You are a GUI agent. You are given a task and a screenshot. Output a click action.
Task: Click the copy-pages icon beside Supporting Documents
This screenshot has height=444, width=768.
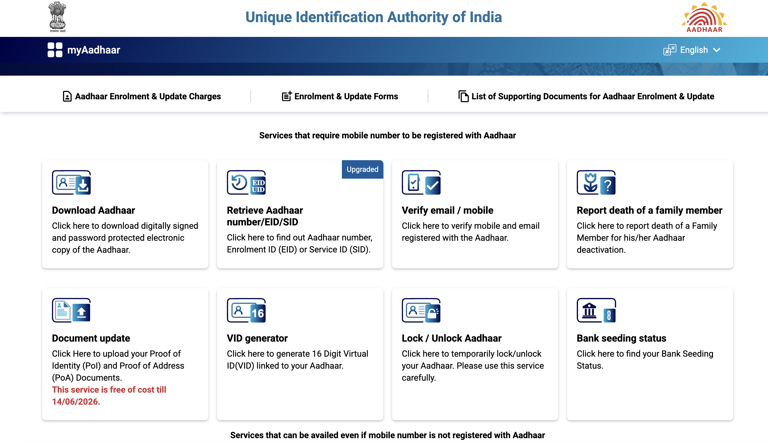coord(463,96)
